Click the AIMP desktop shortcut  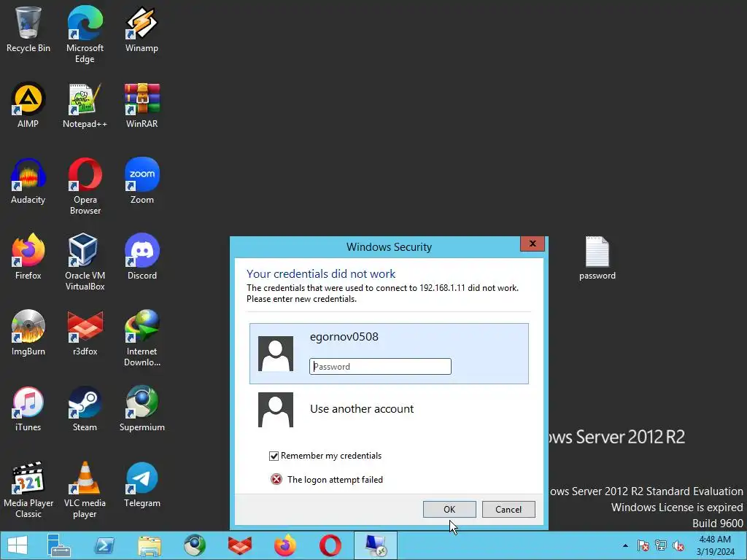pyautogui.click(x=28, y=105)
